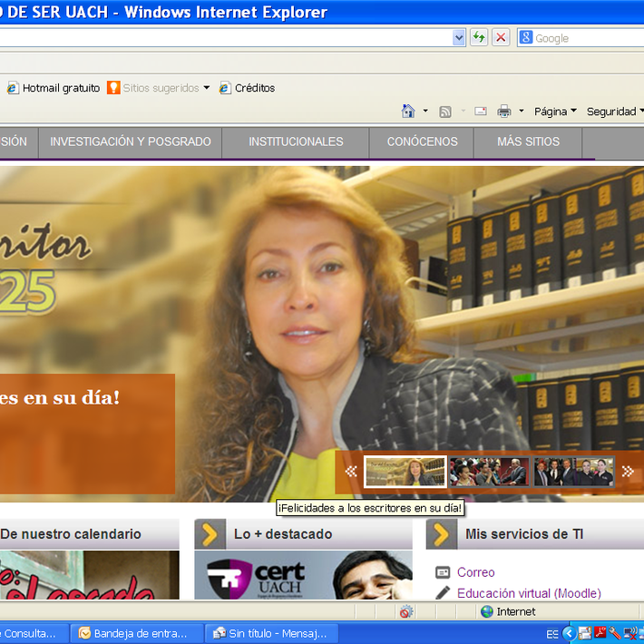Screen dimensions: 644x644
Task: Click the Read mail envelope icon
Action: pyautogui.click(x=480, y=112)
